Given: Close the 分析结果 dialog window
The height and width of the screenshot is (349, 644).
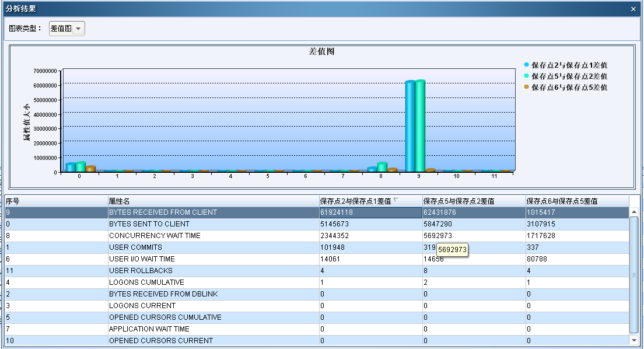Looking at the screenshot, I should pyautogui.click(x=633, y=9).
